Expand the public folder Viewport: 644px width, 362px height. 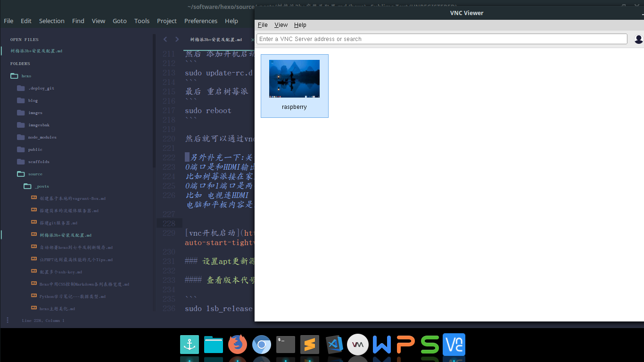tap(21, 149)
